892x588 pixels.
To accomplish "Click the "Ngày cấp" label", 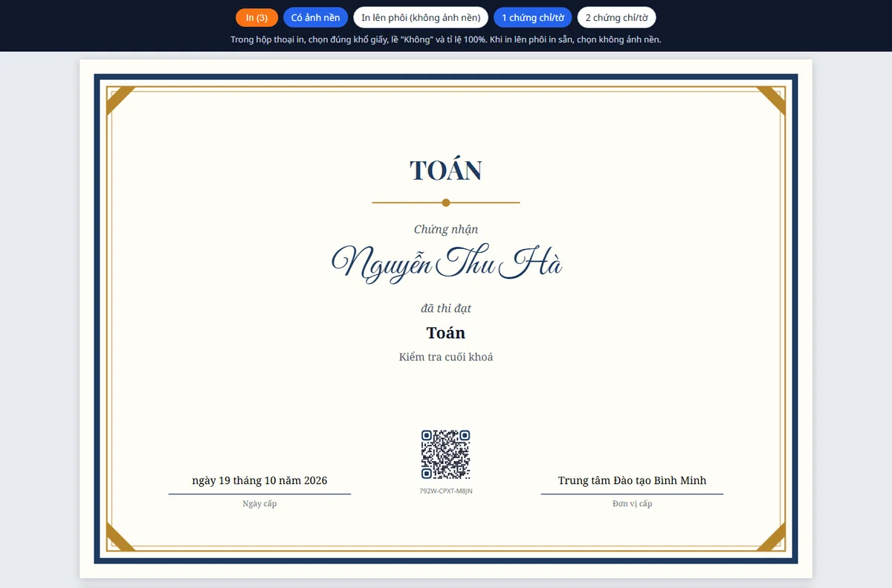I will coord(259,504).
